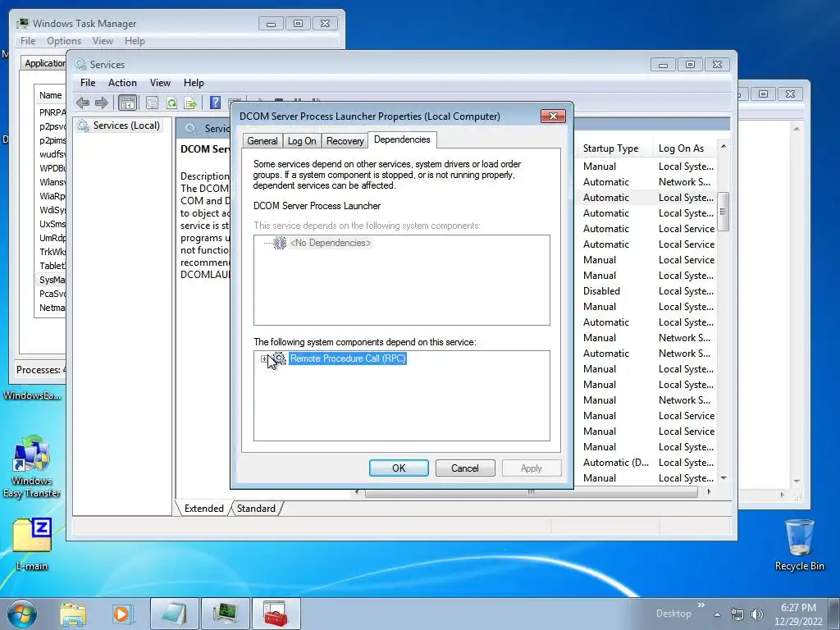Switch to the notepad taskbar button
This screenshot has height=630, width=840.
pyautogui.click(x=175, y=614)
